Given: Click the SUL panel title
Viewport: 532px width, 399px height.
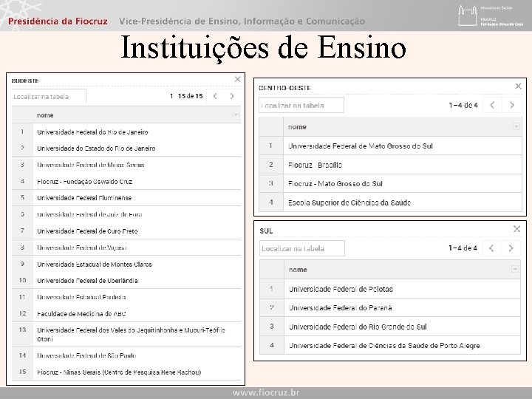Looking at the screenshot, I should (266, 231).
